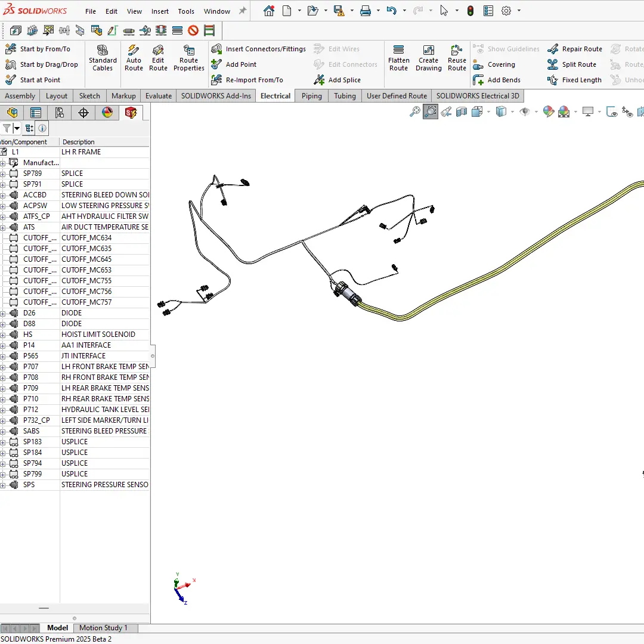Click the Flatten Route icon

point(398,57)
